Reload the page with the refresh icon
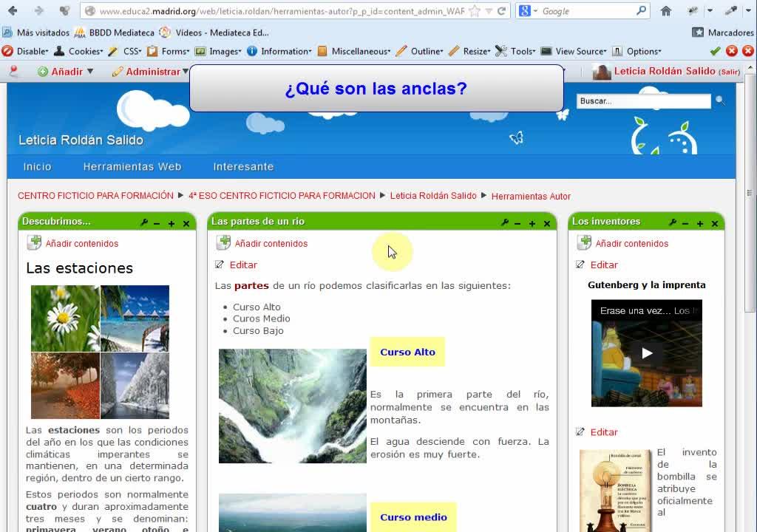The image size is (757, 532). pyautogui.click(x=502, y=10)
